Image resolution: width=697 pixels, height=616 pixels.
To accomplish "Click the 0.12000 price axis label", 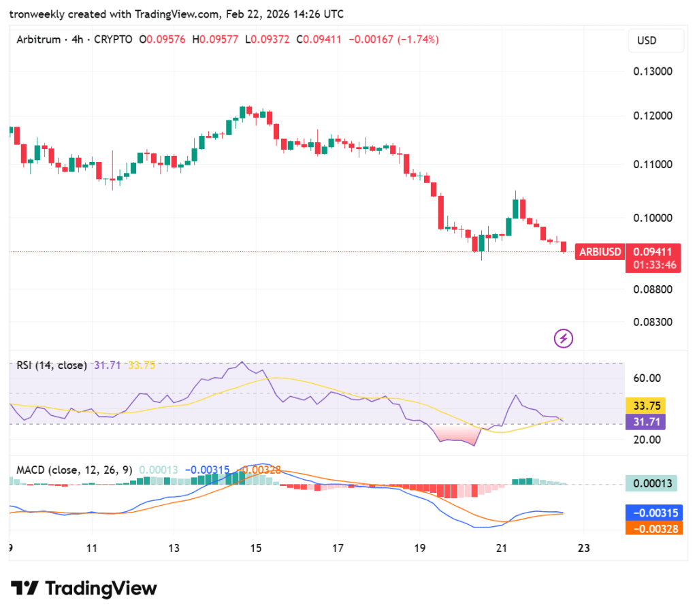I will [653, 116].
